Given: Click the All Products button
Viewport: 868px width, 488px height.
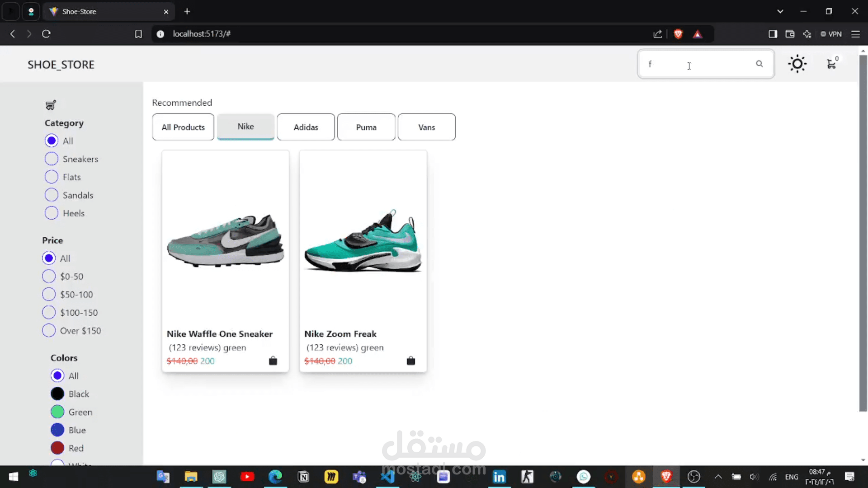Looking at the screenshot, I should pyautogui.click(x=183, y=127).
